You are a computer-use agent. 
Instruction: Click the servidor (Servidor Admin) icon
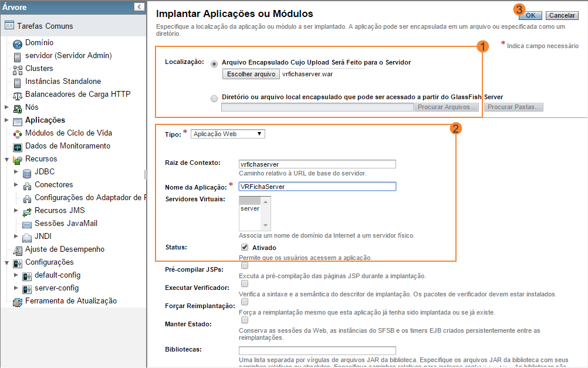coord(17,57)
